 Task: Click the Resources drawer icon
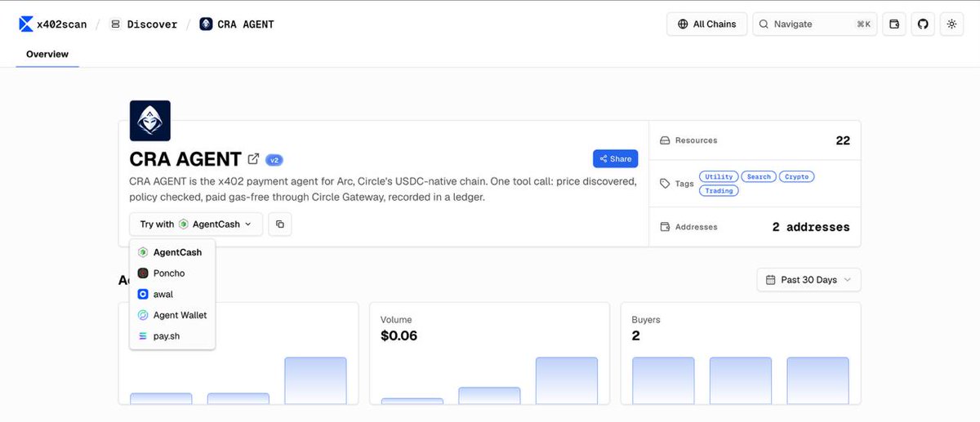pyautogui.click(x=665, y=140)
